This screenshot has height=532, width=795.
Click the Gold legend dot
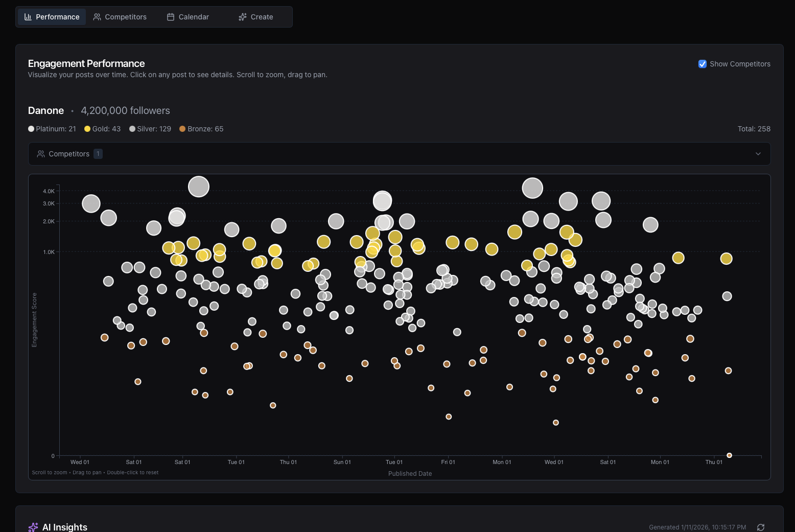87,129
